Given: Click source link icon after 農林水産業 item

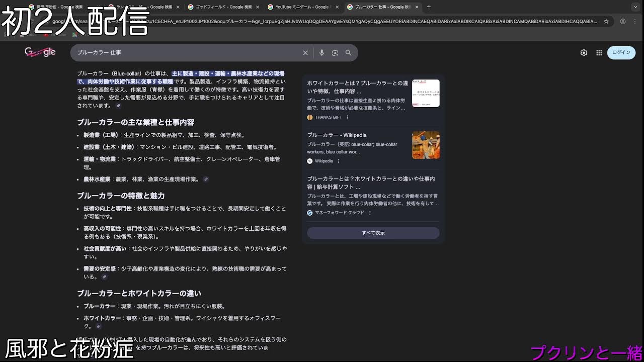Looking at the screenshot, I should (x=205, y=179).
